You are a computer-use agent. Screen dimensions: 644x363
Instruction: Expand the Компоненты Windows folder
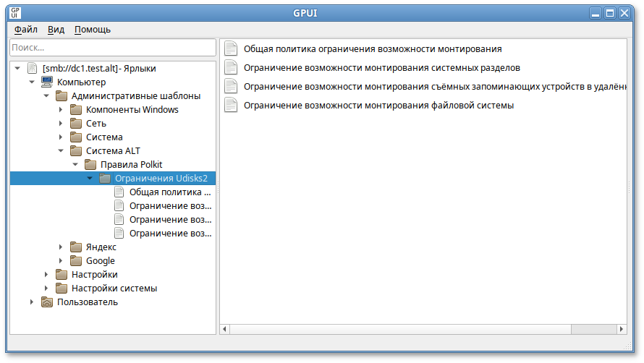click(61, 110)
